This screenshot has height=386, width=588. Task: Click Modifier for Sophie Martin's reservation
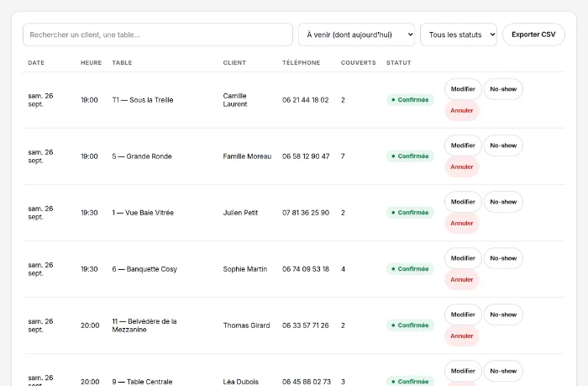463,258
